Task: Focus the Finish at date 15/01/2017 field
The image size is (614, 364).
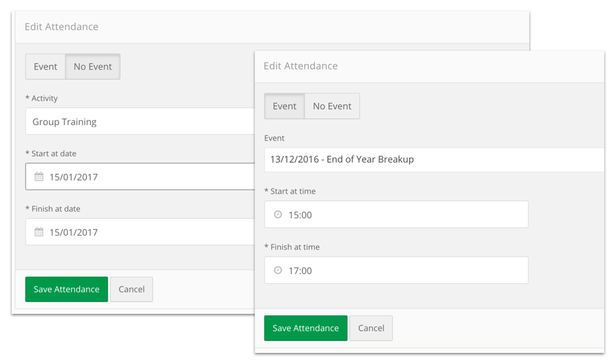Action: click(x=139, y=232)
